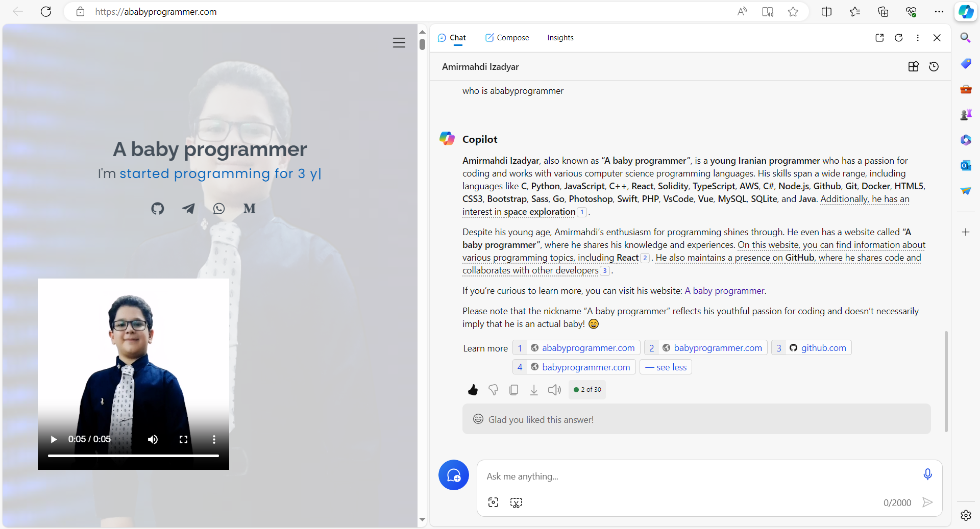Open Browser essentials heart icon
The width and height of the screenshot is (980, 529).
tap(911, 12)
